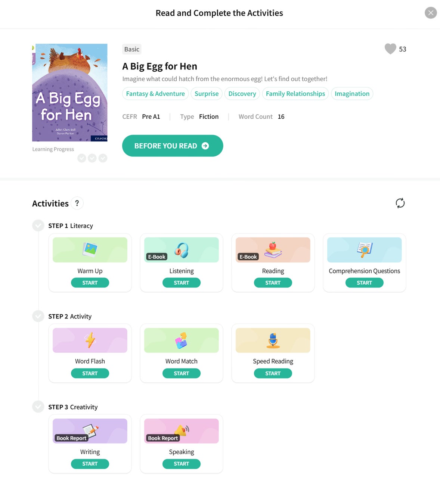This screenshot has width=440, height=504.
Task: Click the Warm Up picture icon
Action: coord(90,249)
